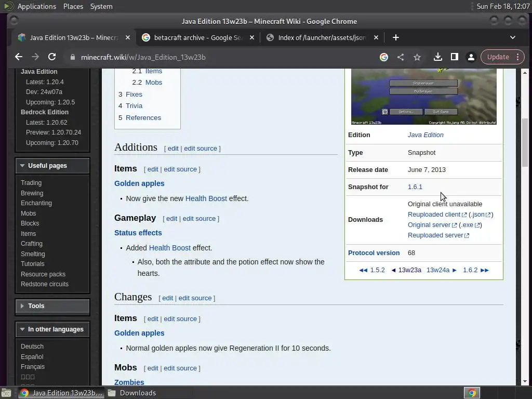Open the .exe server download link
Screen dimensions: 532x399
pyautogui.click(x=470, y=225)
